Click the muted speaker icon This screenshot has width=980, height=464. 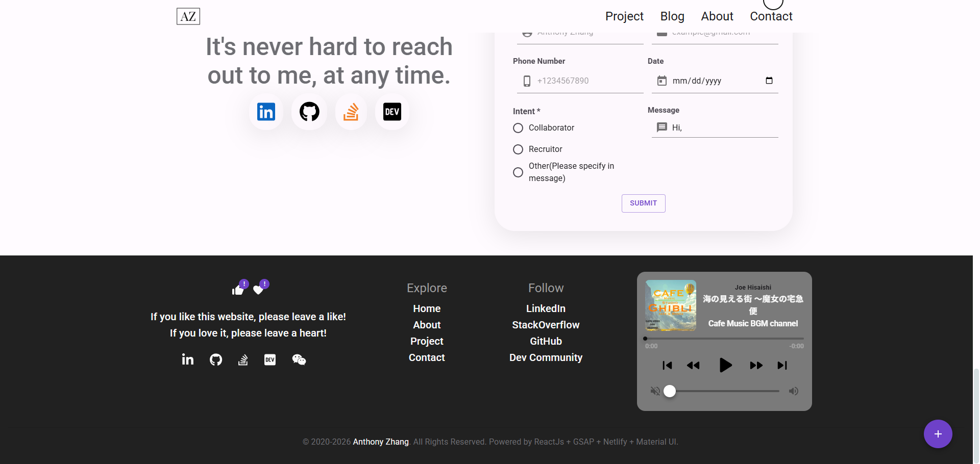(655, 391)
